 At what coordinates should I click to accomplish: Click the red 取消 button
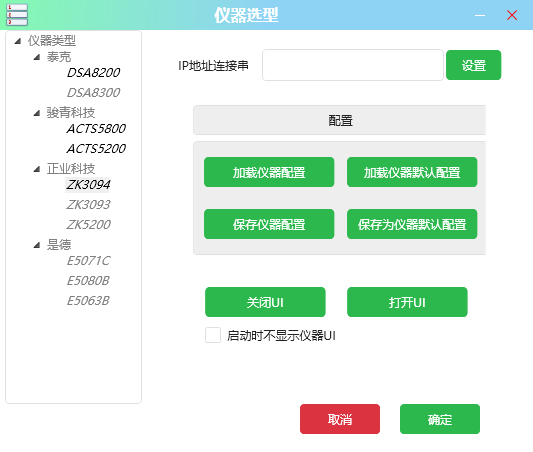pyautogui.click(x=340, y=419)
